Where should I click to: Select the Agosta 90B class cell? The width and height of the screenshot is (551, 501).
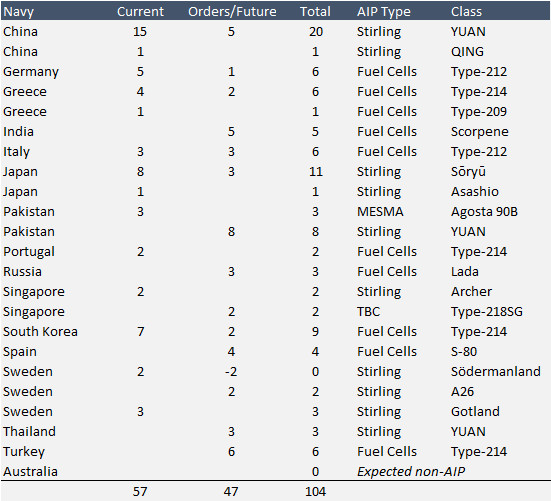(484, 212)
